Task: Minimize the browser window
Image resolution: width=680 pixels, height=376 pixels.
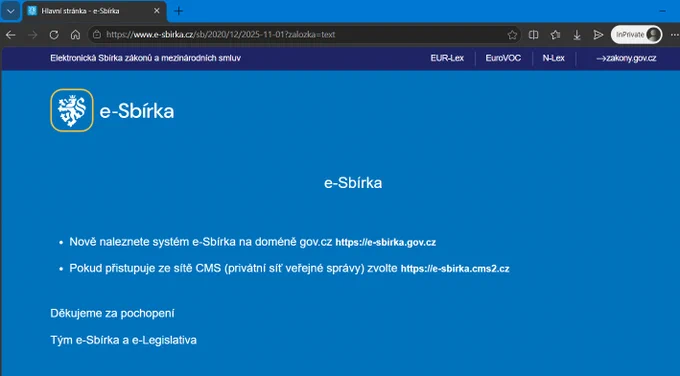Action: coord(662,11)
